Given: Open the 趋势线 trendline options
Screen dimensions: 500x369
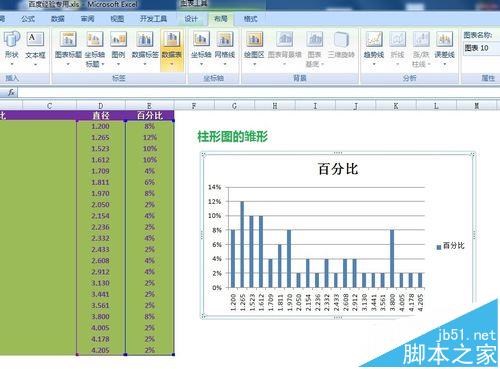Looking at the screenshot, I should 374,48.
